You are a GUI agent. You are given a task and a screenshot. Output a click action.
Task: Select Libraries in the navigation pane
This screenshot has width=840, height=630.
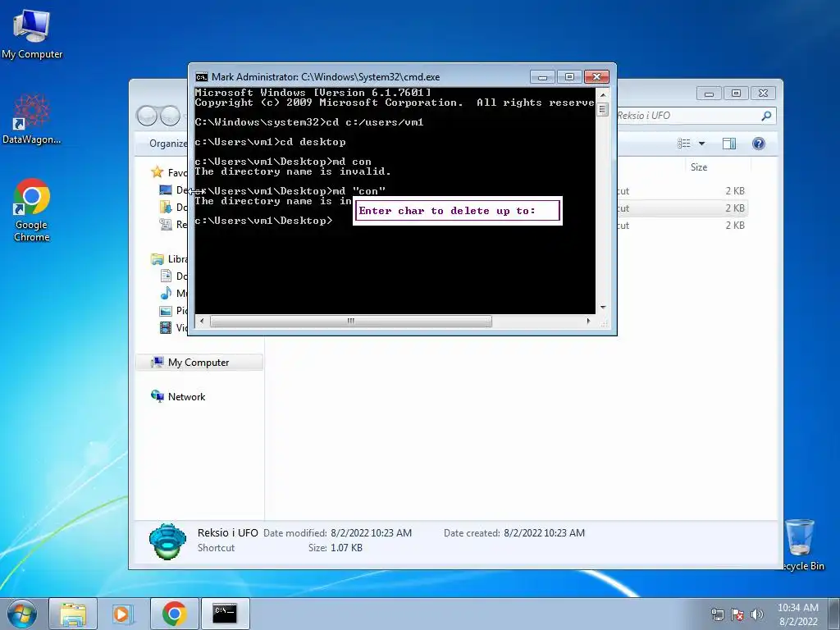169,259
